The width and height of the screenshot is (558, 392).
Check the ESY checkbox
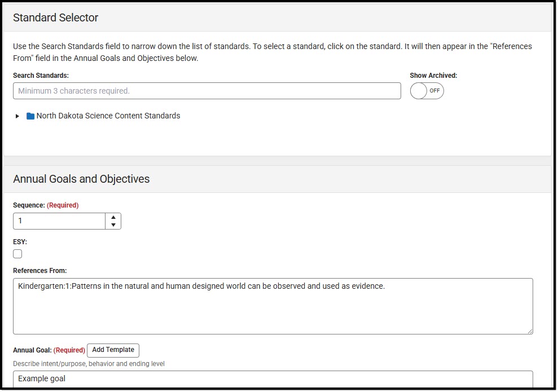[x=17, y=254]
